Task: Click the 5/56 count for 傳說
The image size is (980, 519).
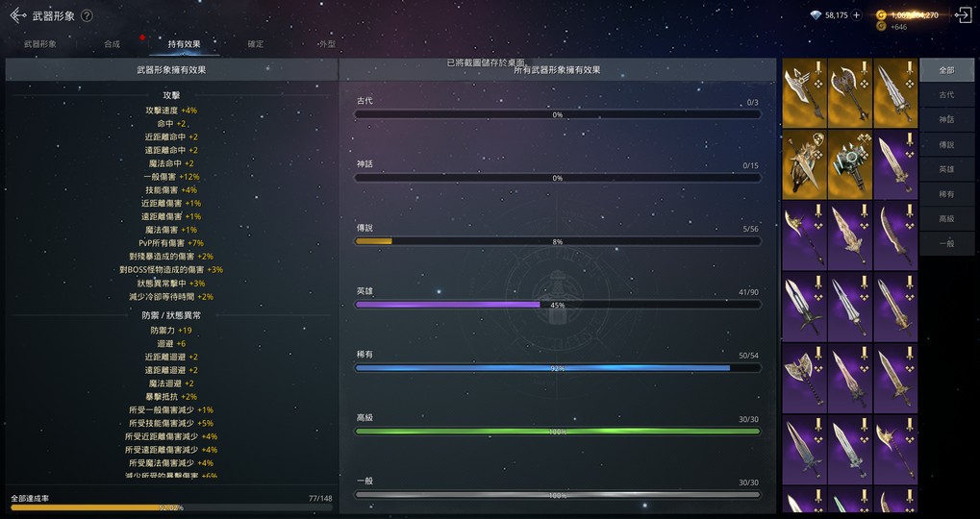Action: 750,229
